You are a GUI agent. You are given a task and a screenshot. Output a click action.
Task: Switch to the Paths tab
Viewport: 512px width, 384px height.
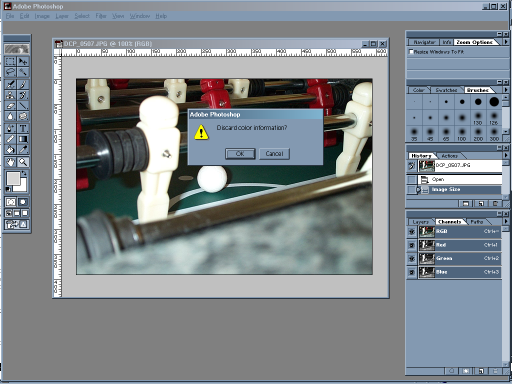(x=477, y=222)
